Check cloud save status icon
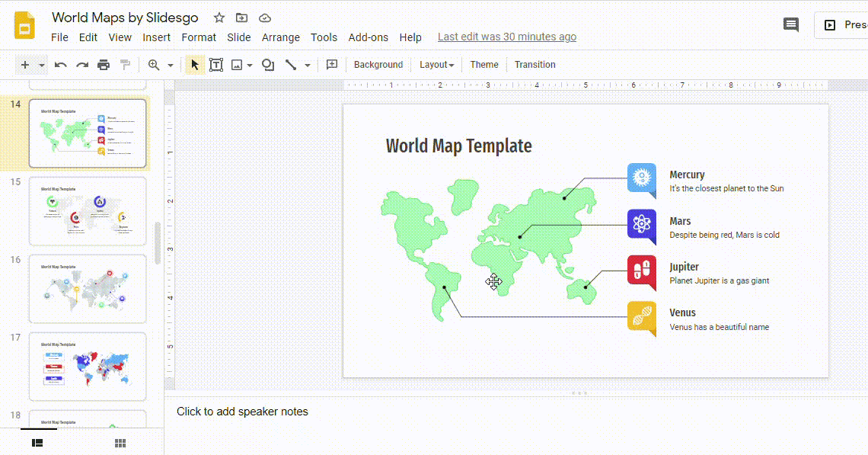 click(265, 18)
